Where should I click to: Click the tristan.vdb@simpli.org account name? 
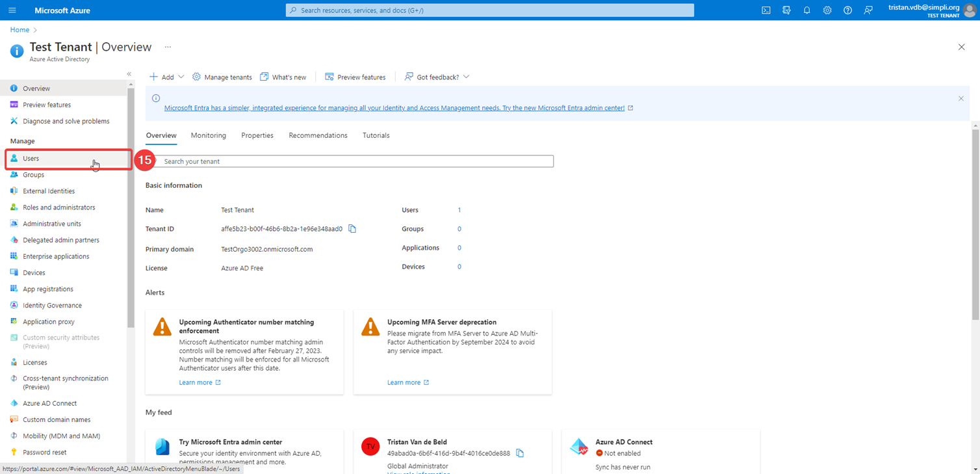click(x=923, y=7)
